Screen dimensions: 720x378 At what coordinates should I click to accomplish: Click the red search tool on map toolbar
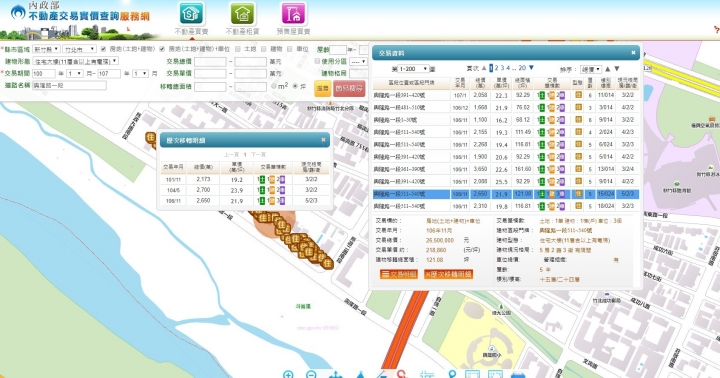402,374
